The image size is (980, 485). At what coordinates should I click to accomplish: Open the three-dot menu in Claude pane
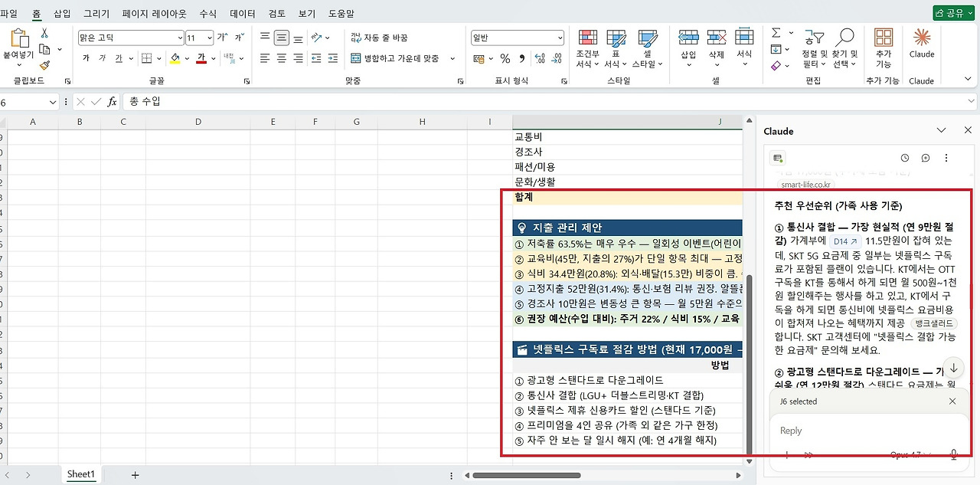(946, 158)
